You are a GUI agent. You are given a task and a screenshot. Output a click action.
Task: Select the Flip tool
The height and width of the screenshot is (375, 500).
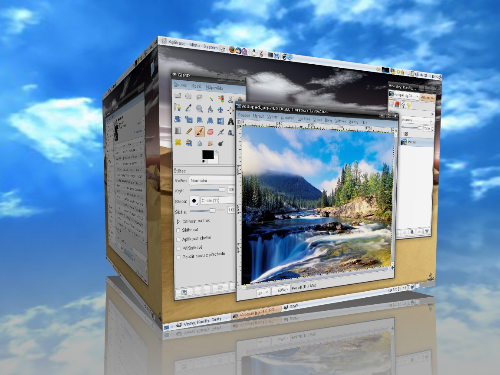(x=220, y=121)
